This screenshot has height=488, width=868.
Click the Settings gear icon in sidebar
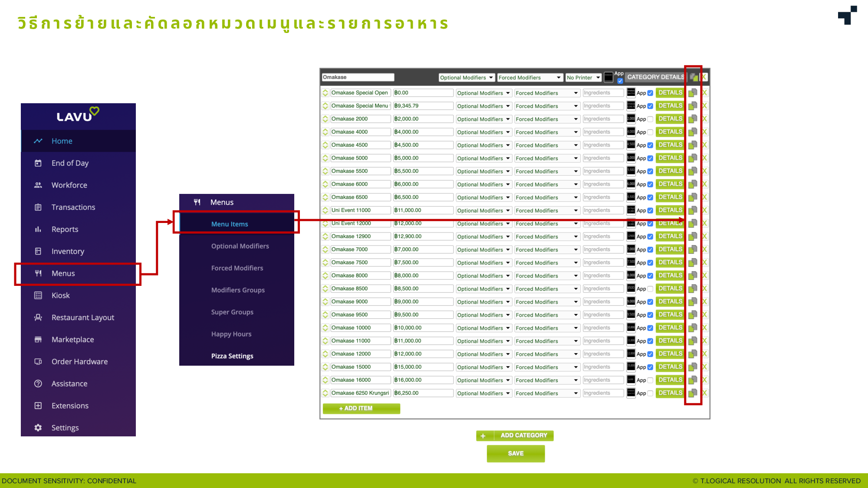[38, 428]
